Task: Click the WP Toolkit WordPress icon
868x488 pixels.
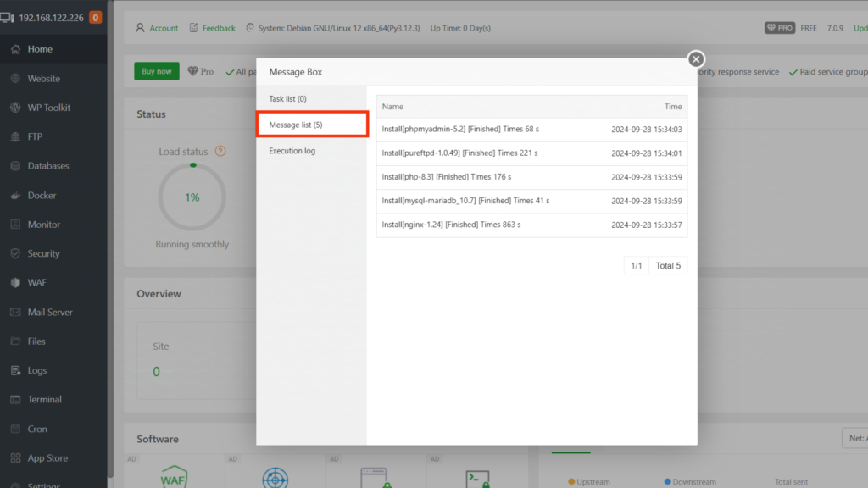Action: coord(15,108)
